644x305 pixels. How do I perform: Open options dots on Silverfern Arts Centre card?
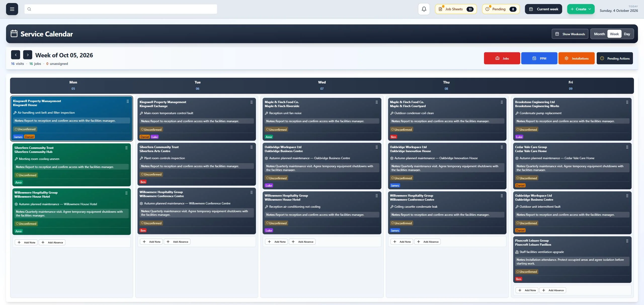(x=251, y=147)
